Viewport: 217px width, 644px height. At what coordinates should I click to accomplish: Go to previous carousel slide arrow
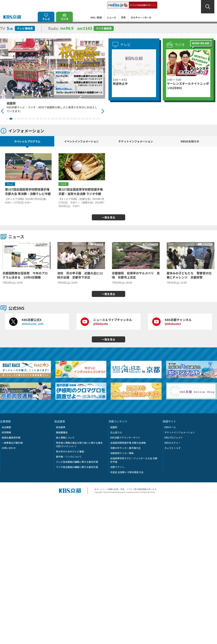[x=3, y=111]
